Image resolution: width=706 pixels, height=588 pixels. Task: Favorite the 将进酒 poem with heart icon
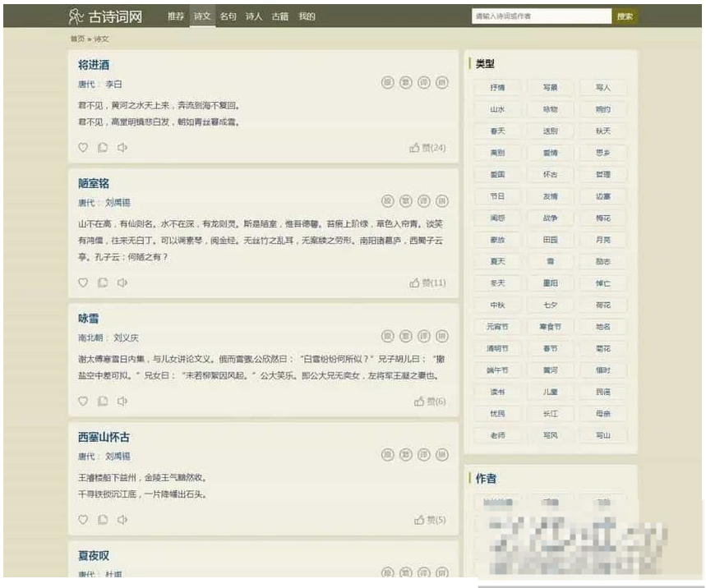pos(83,148)
